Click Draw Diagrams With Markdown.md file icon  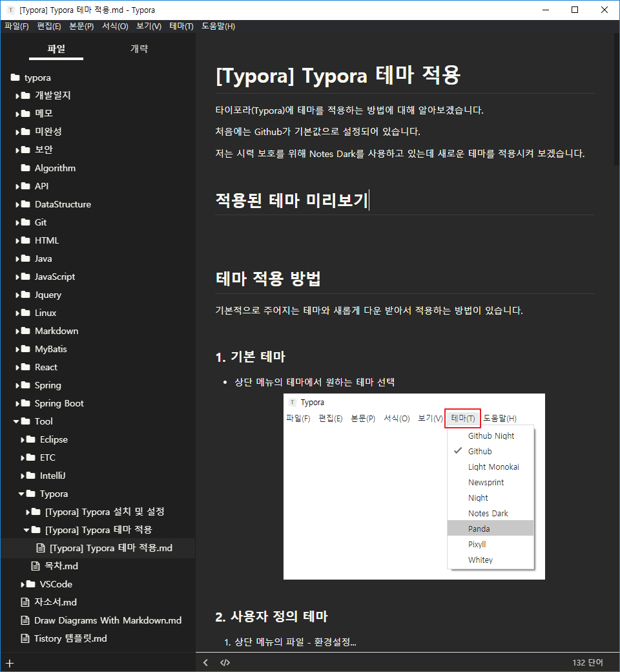click(x=25, y=620)
